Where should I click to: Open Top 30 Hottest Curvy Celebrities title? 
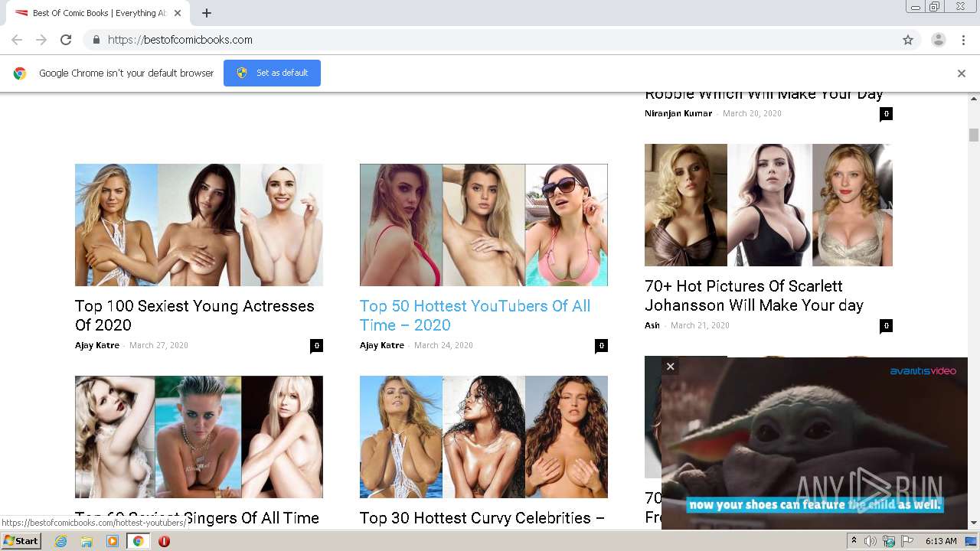pos(482,518)
